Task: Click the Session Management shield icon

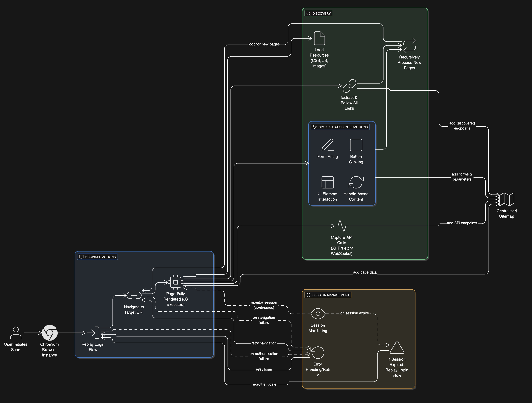Action: click(x=308, y=295)
